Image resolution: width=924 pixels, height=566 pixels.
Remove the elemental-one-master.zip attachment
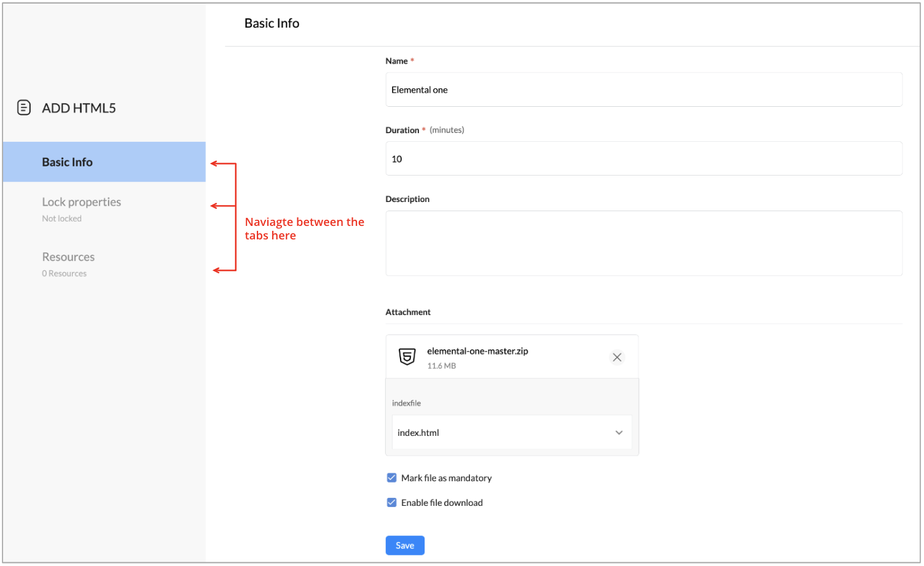[617, 357]
